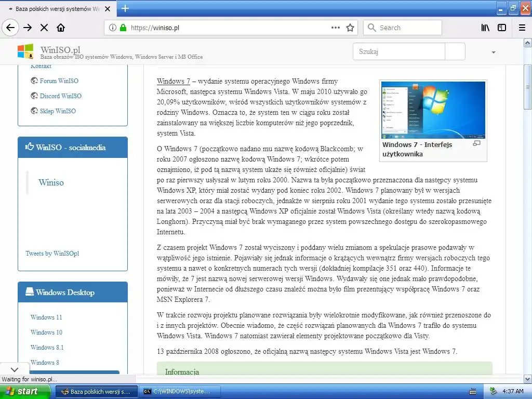The width and height of the screenshot is (532, 399).
Task: Switch to the Baza polskich wersji taskbar button
Action: pos(96,392)
